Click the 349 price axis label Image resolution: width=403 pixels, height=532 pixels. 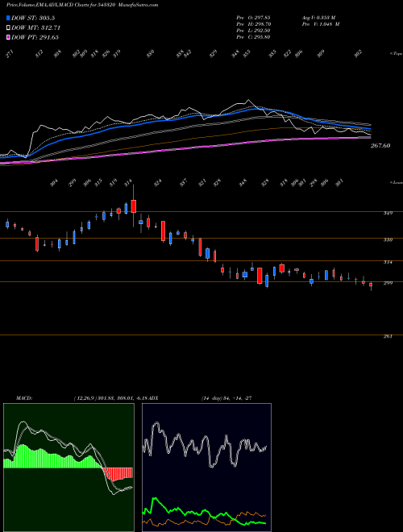[x=388, y=213]
